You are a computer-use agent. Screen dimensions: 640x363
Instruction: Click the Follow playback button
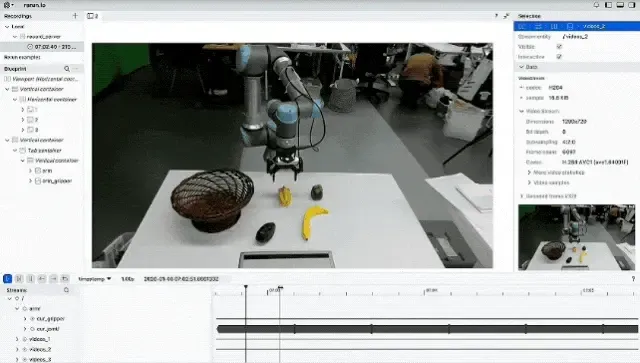click(19, 278)
